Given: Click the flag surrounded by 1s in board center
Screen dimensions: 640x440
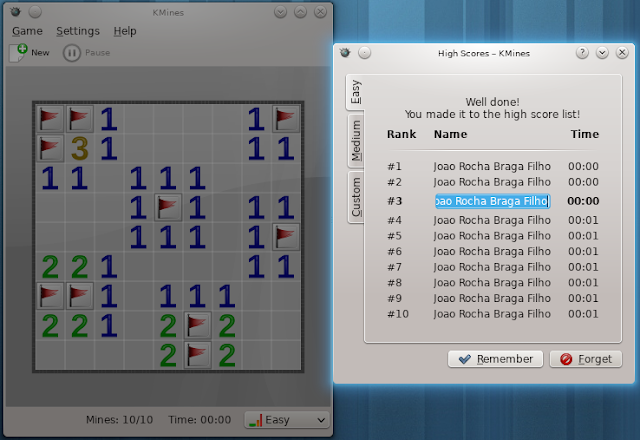Looking at the screenshot, I should coord(168,207).
